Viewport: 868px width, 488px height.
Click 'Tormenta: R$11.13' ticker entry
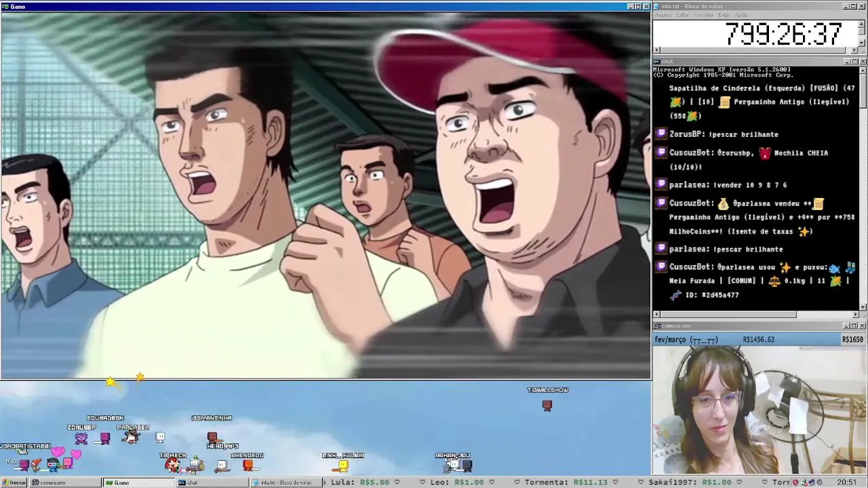point(566,483)
